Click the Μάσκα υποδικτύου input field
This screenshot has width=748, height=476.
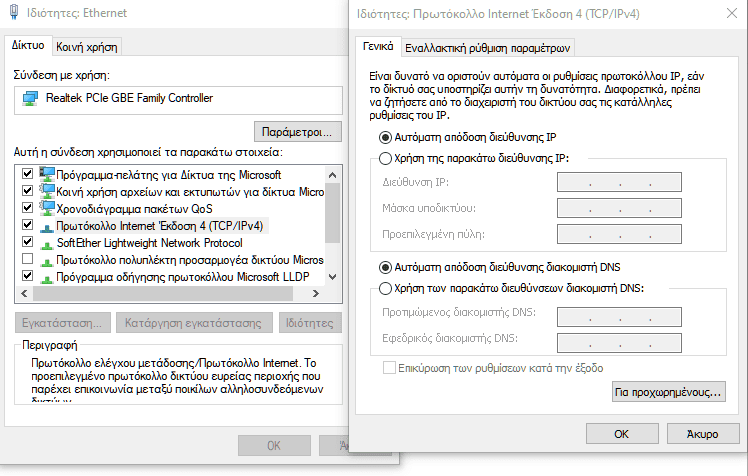[x=619, y=208]
